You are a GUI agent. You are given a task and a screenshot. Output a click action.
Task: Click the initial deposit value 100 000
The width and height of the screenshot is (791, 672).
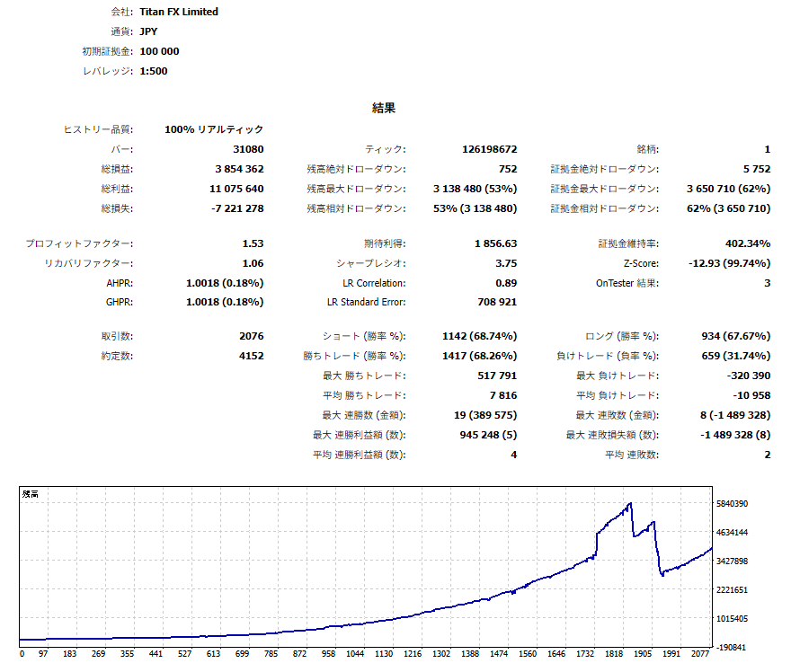[x=159, y=51]
